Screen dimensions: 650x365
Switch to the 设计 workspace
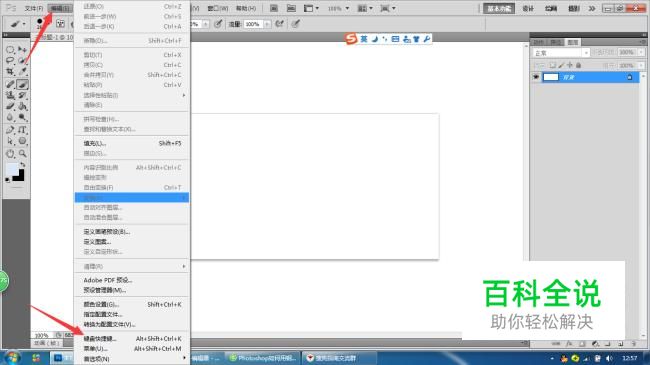(528, 8)
